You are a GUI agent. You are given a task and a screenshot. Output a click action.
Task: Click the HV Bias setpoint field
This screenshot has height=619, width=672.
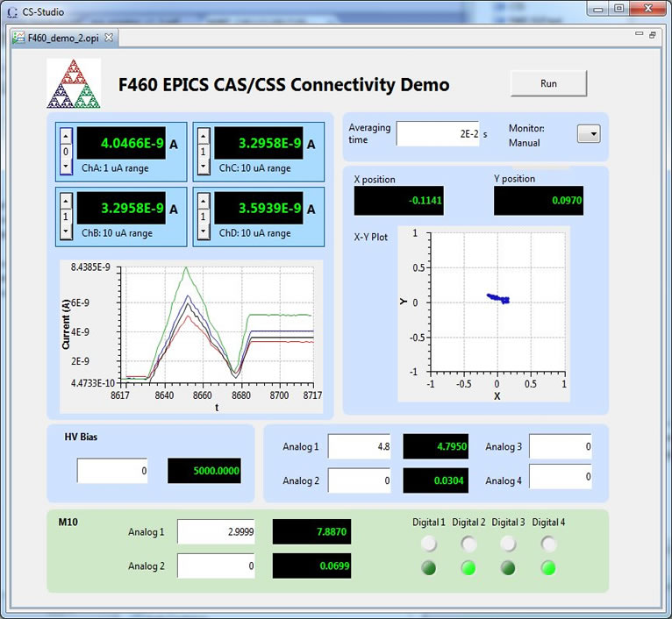pos(111,471)
